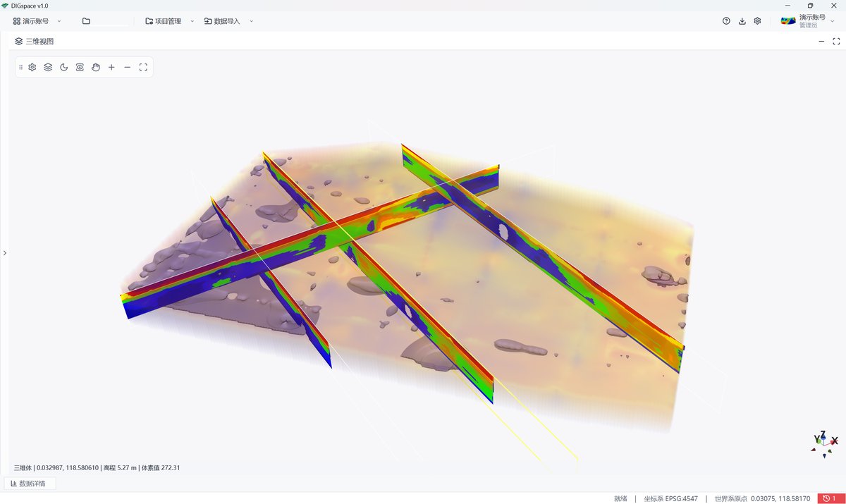Fit view with the floating toolbar fullscreen icon
846x504 pixels.
[143, 67]
